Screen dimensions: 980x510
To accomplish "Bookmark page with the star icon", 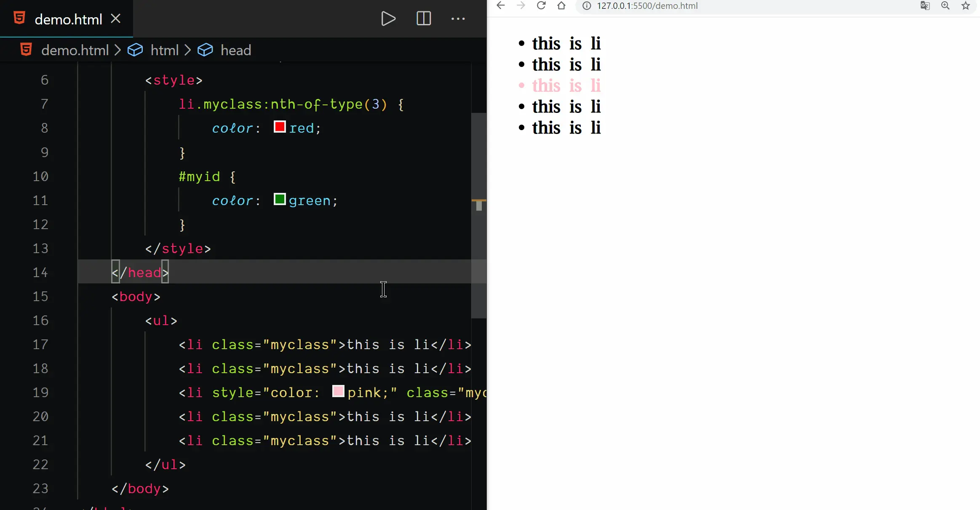I will 966,5.
